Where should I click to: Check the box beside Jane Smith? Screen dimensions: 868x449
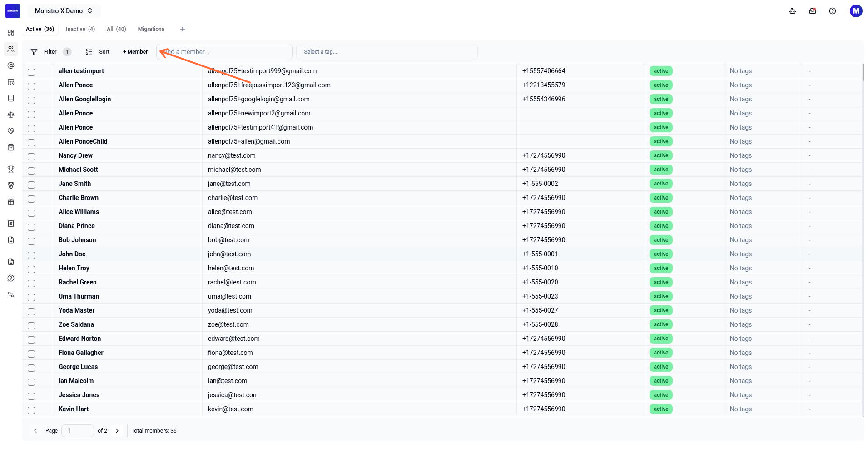(x=31, y=185)
